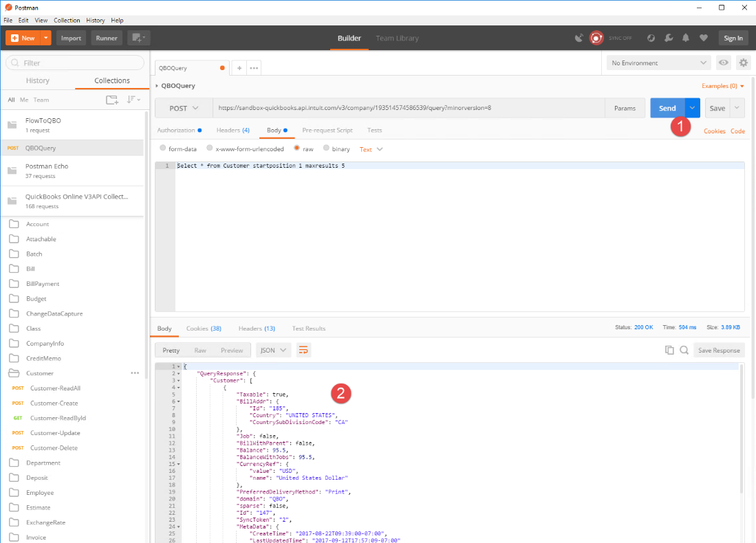Open Customer folder ellipsis options
Viewport: 756px width, 543px height.
click(135, 373)
